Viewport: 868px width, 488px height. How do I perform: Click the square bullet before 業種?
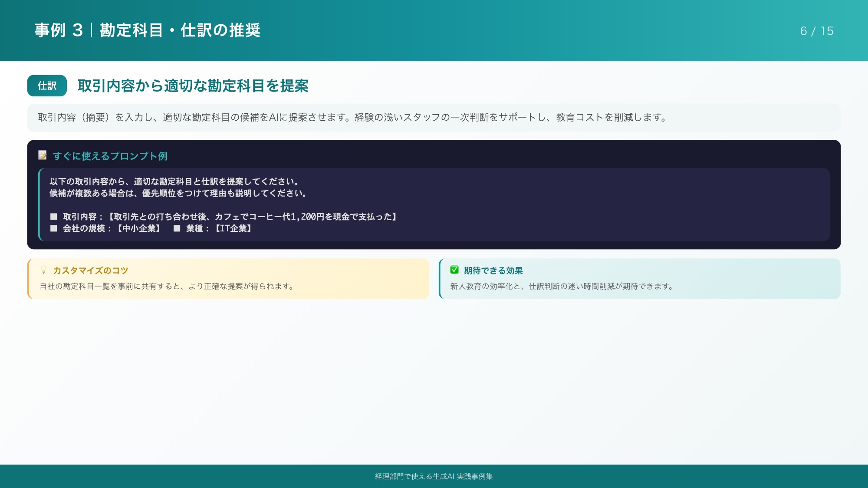pyautogui.click(x=177, y=228)
